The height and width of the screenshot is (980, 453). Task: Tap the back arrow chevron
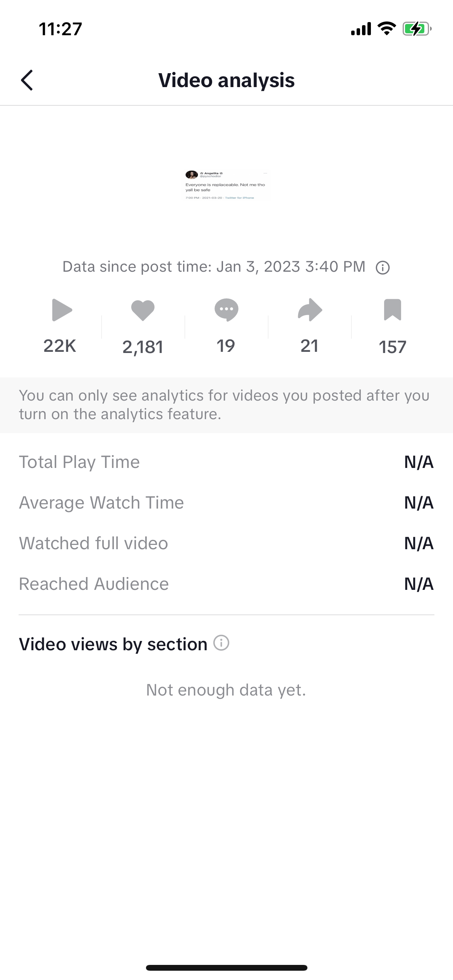pyautogui.click(x=27, y=81)
